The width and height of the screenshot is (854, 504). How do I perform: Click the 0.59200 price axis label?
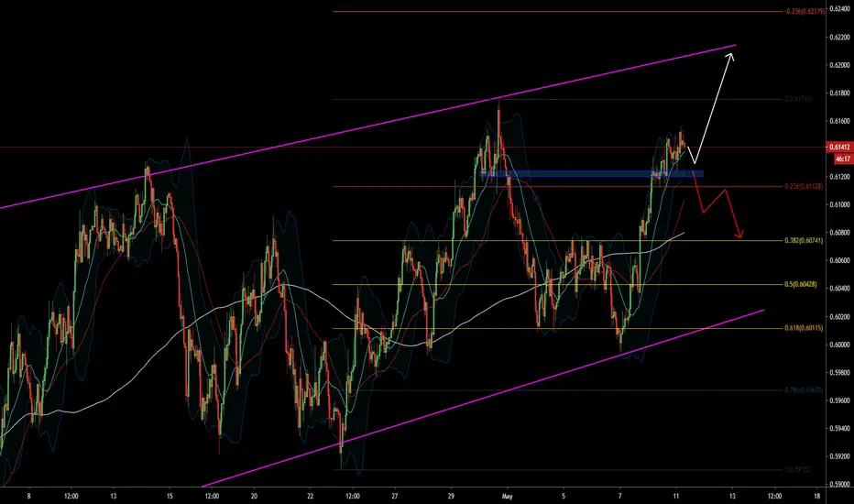839,456
